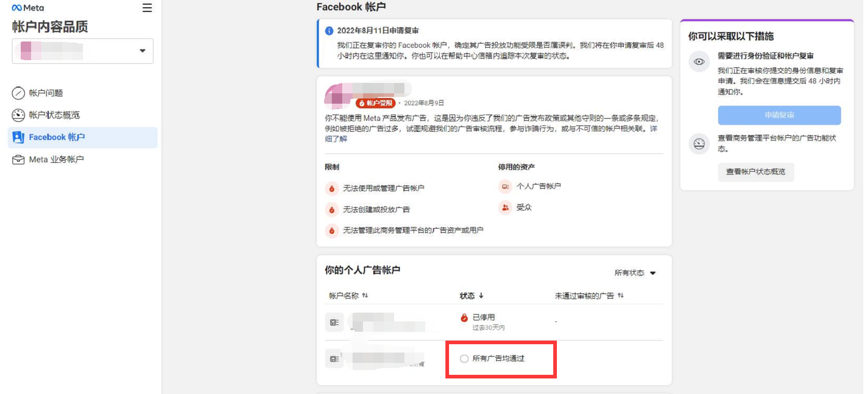
Task: Sort by 状态 column
Action: click(x=472, y=295)
